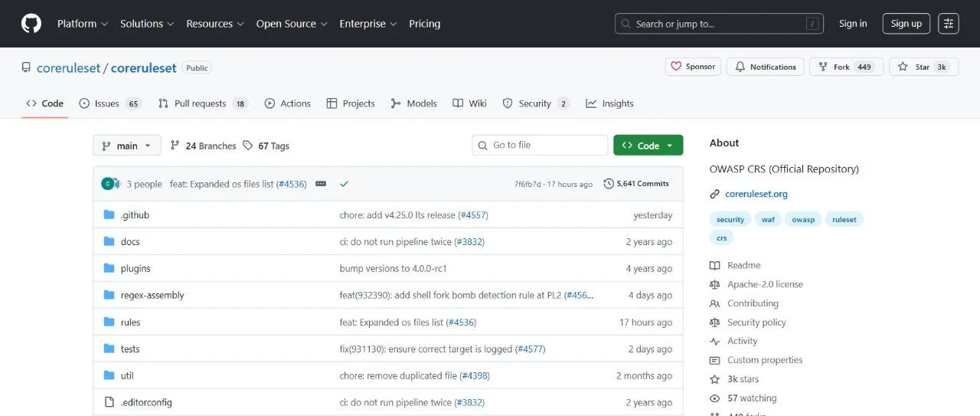Open the Models tab
The width and height of the screenshot is (980, 416).
[413, 103]
